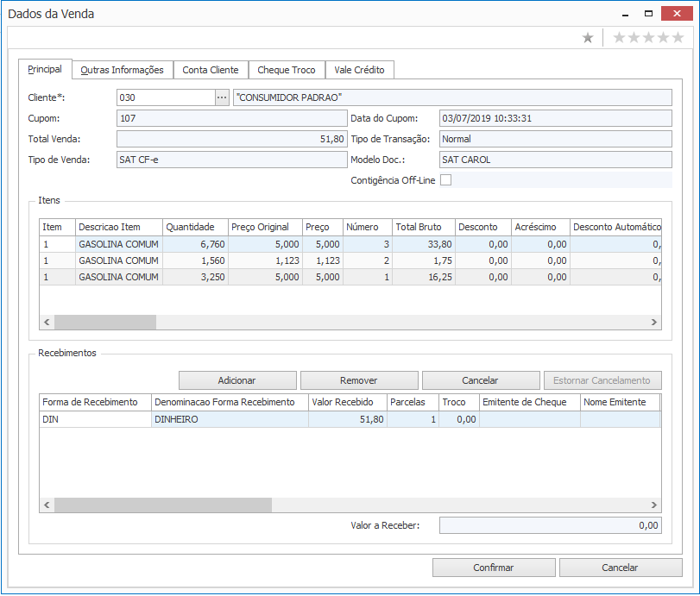This screenshot has width=700, height=596.
Task: Click the Descricao Item column header
Action: pyautogui.click(x=119, y=227)
